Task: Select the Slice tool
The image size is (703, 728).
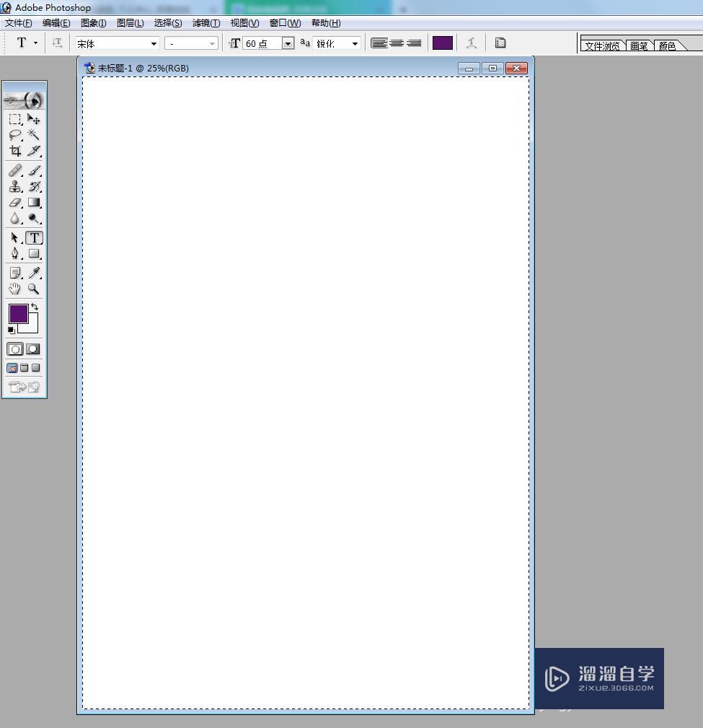Action: point(33,151)
